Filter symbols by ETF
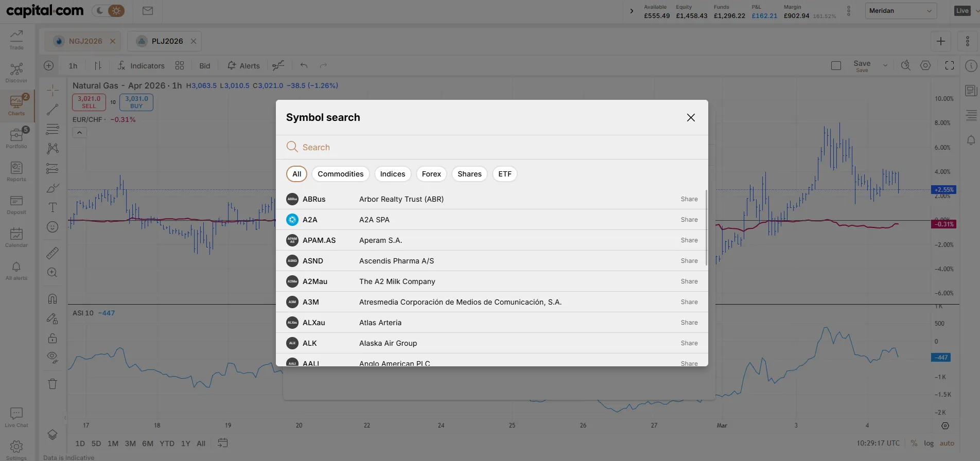The image size is (980, 461). (x=505, y=174)
